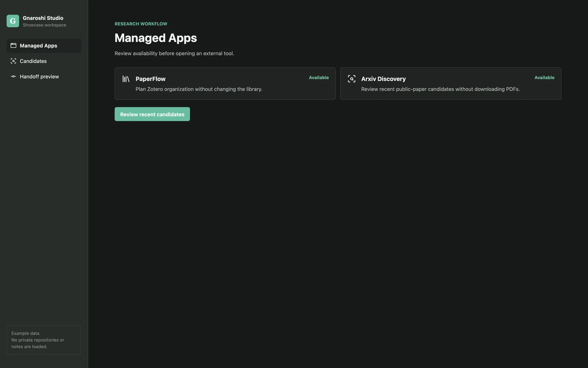588x368 pixels.
Task: Click 'No private repositories or notes' text
Action: (37, 343)
